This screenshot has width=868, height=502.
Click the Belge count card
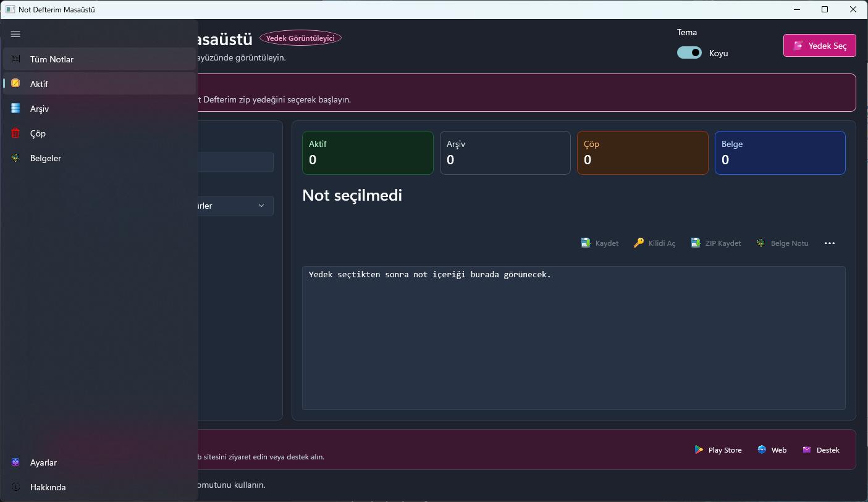click(780, 153)
